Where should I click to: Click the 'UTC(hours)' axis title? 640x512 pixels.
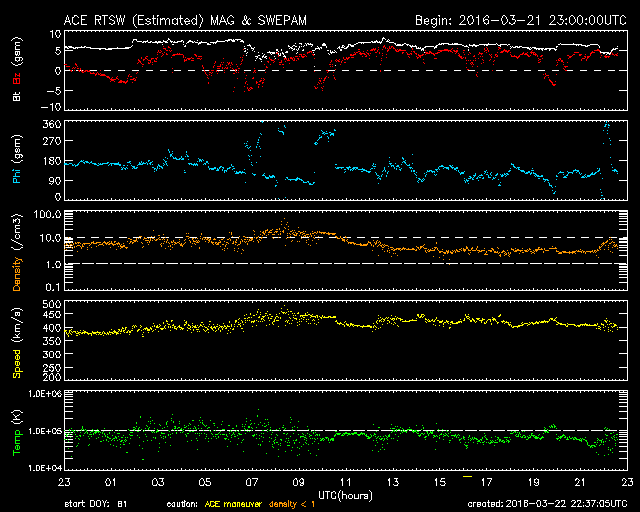click(x=345, y=496)
